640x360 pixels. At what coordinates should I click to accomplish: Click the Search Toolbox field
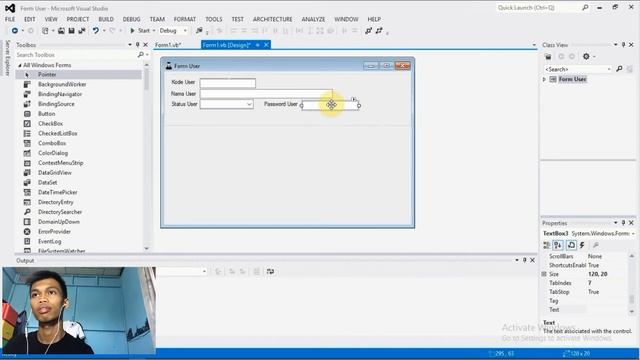(78, 55)
